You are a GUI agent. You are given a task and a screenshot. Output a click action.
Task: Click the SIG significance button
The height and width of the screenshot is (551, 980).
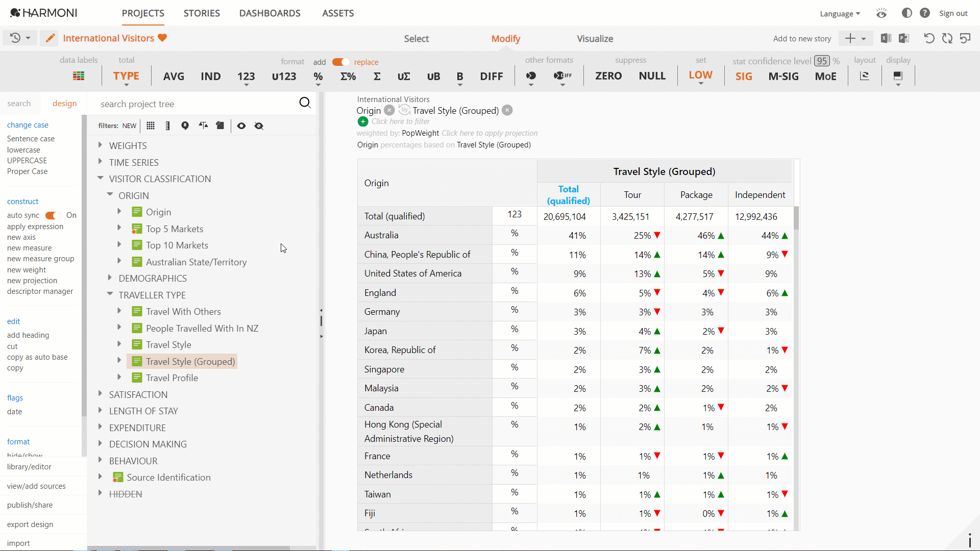[744, 77]
